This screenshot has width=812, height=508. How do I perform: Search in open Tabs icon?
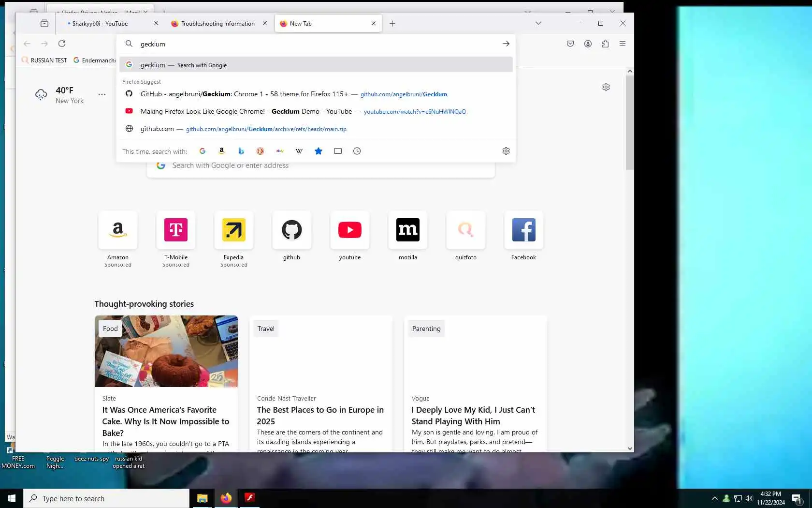(x=338, y=151)
